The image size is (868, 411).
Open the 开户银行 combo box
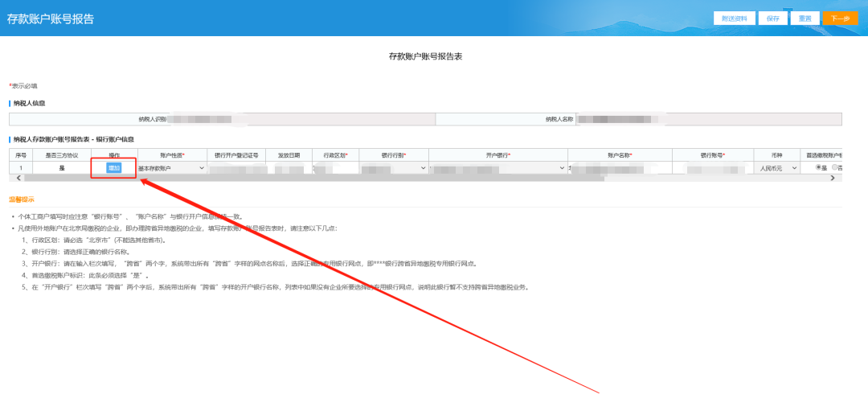[497, 168]
